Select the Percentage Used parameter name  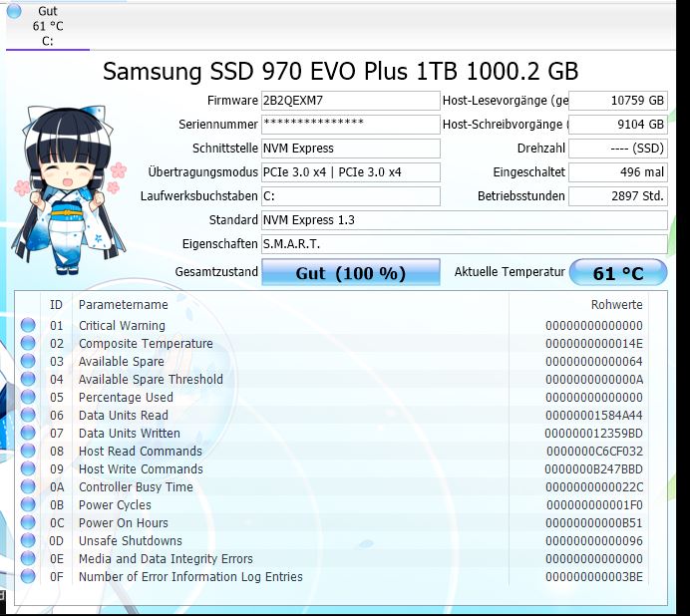(x=126, y=398)
